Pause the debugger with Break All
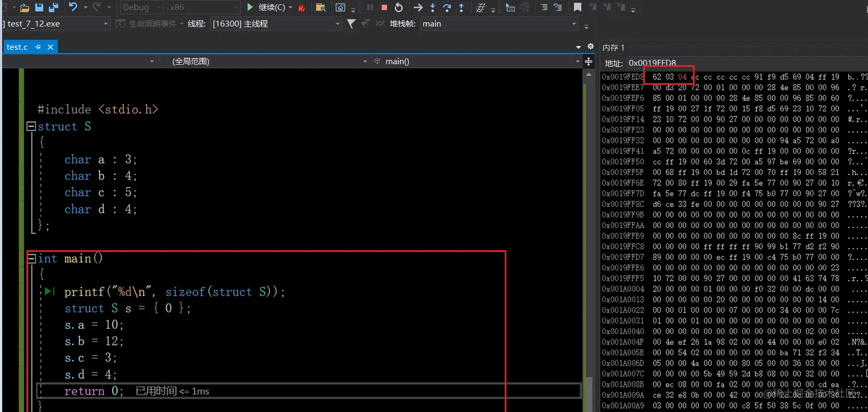Screen dimensions: 868x412 [370, 7]
